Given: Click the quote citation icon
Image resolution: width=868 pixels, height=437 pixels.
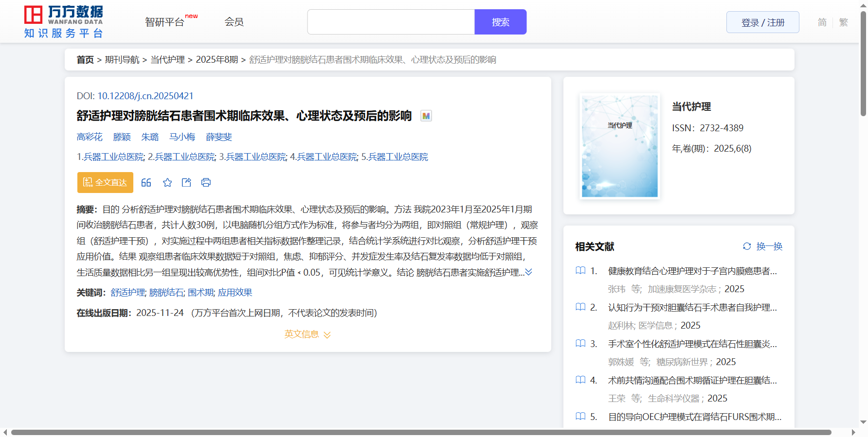Looking at the screenshot, I should point(146,183).
